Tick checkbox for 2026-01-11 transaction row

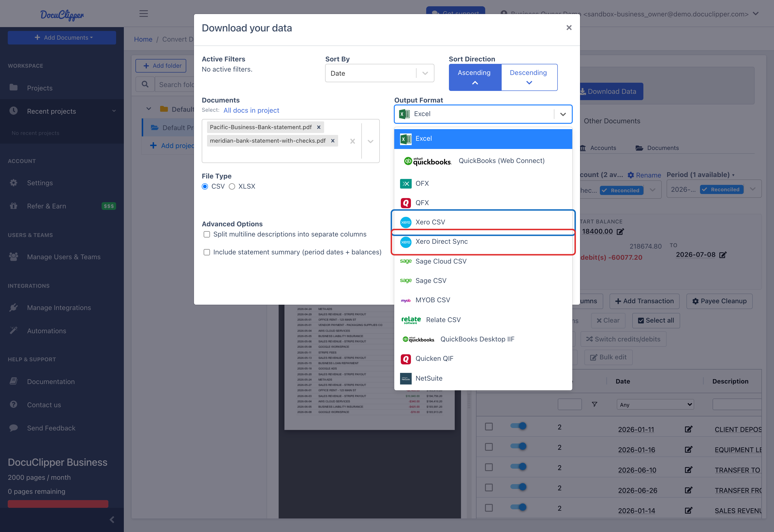489,427
